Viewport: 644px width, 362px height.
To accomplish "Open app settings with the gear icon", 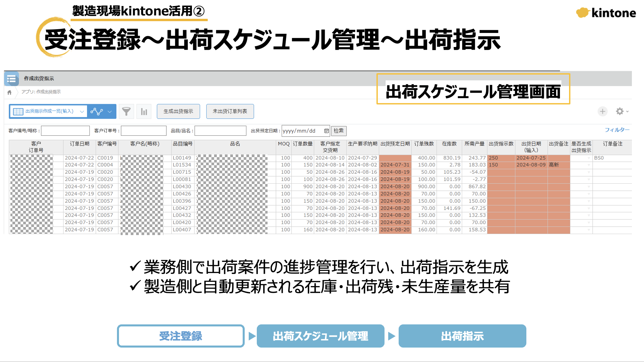I will (x=619, y=111).
